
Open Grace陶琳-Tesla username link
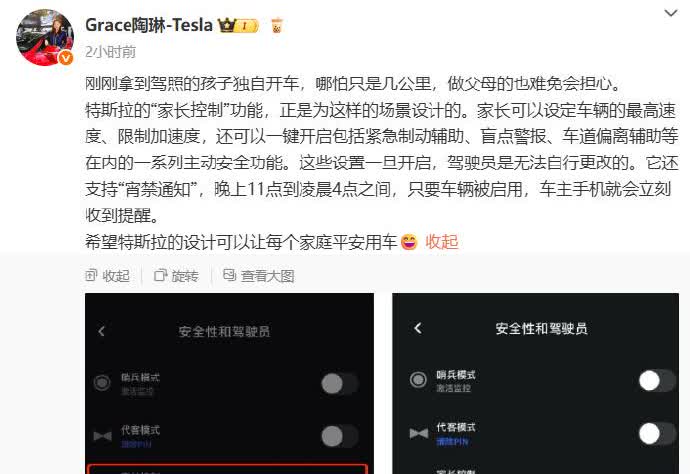149,25
